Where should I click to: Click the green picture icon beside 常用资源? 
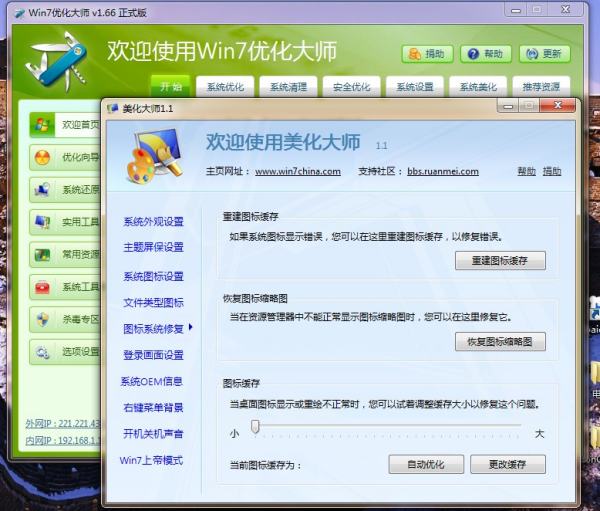(x=42, y=254)
